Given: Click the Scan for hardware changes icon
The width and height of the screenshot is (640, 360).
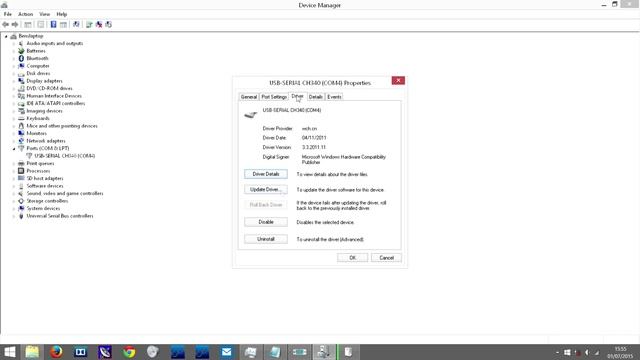Looking at the screenshot, I should [x=76, y=24].
